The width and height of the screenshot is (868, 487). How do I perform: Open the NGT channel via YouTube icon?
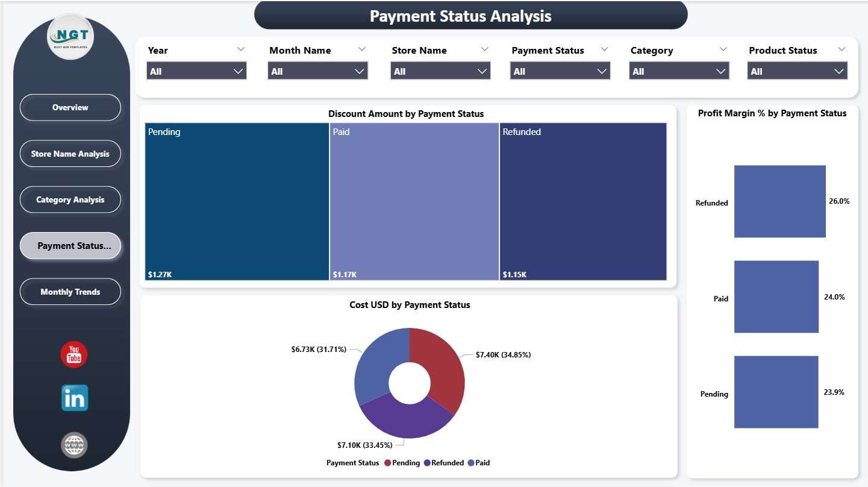pyautogui.click(x=73, y=355)
